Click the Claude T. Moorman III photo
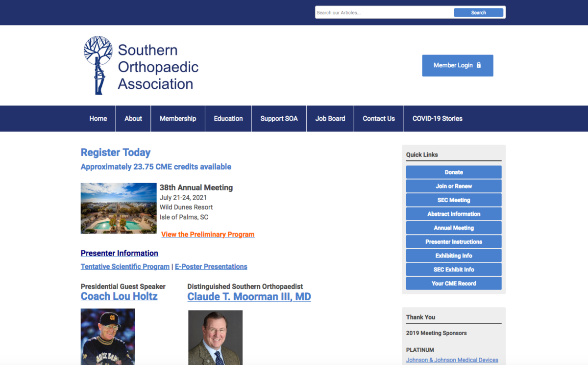The image size is (588, 365). coord(215,338)
